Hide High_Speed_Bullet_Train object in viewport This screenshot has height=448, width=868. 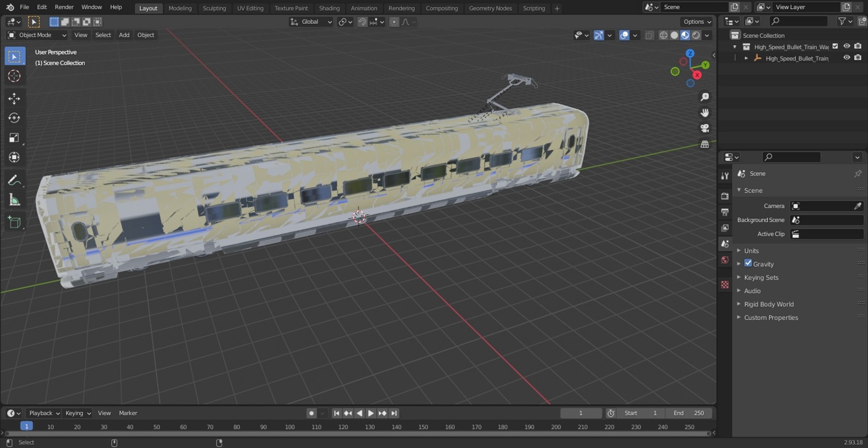(847, 58)
